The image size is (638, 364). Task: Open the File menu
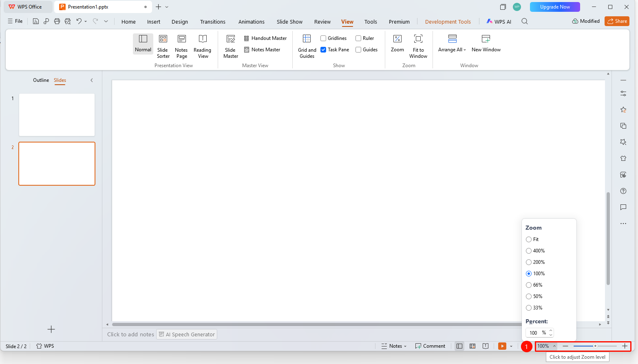pos(15,21)
